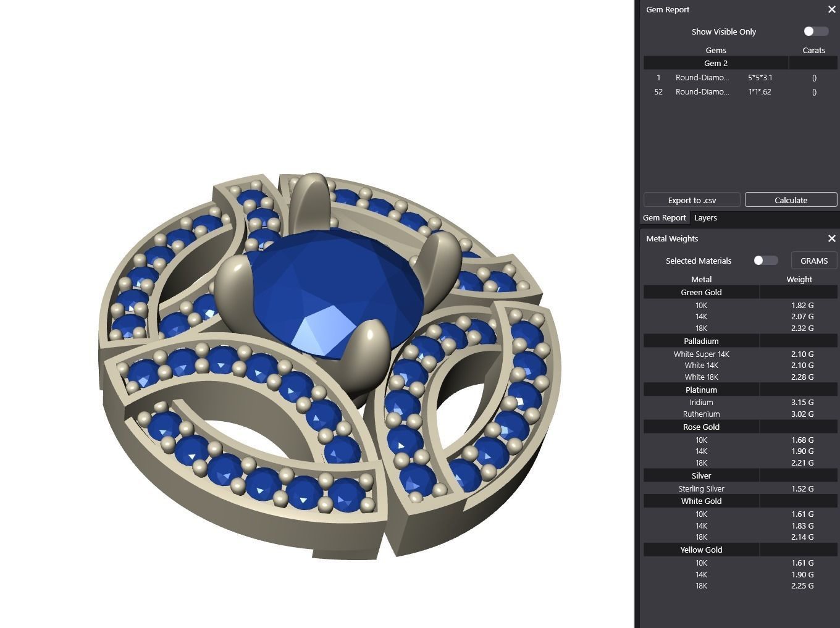Close the Gem Report panel
This screenshot has width=840, height=628.
831,9
